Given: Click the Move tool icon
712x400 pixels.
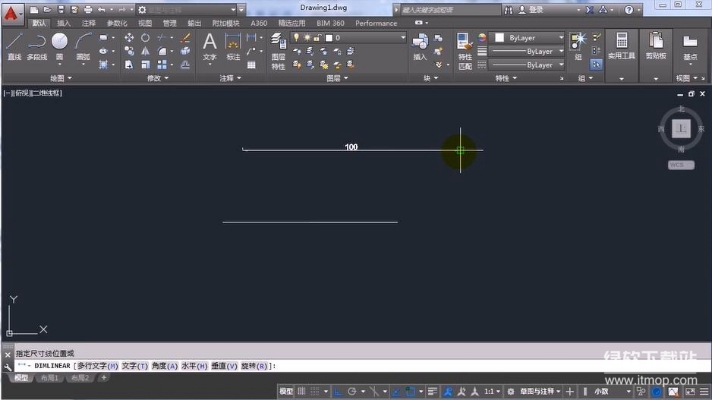Looking at the screenshot, I should (129, 38).
